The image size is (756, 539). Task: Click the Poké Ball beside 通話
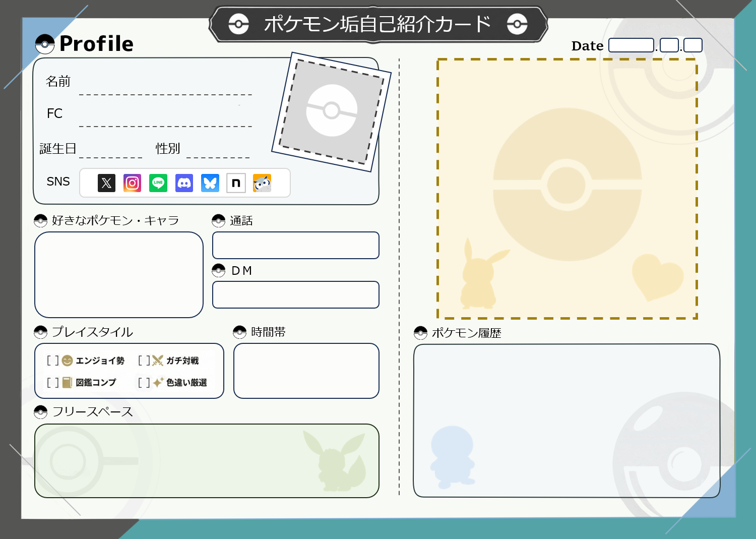coord(218,221)
